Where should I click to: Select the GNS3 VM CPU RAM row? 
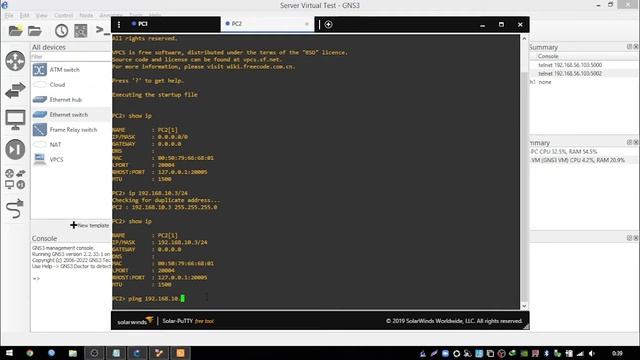click(x=583, y=160)
